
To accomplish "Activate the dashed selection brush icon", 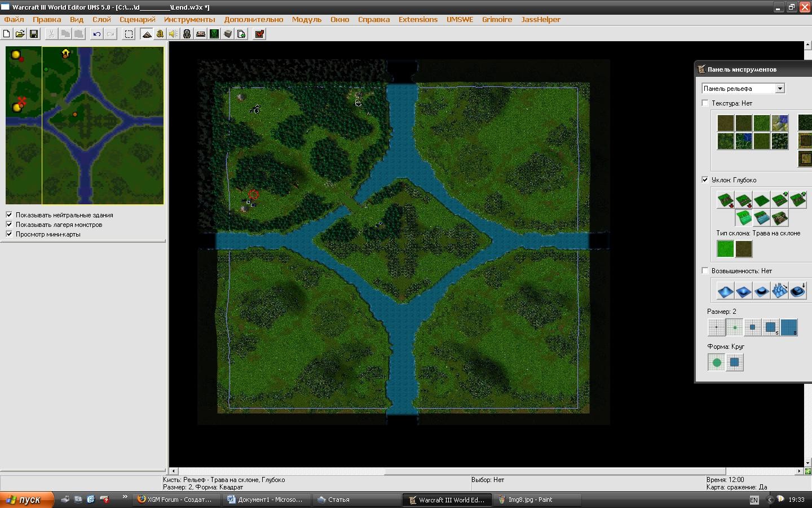I will point(129,34).
